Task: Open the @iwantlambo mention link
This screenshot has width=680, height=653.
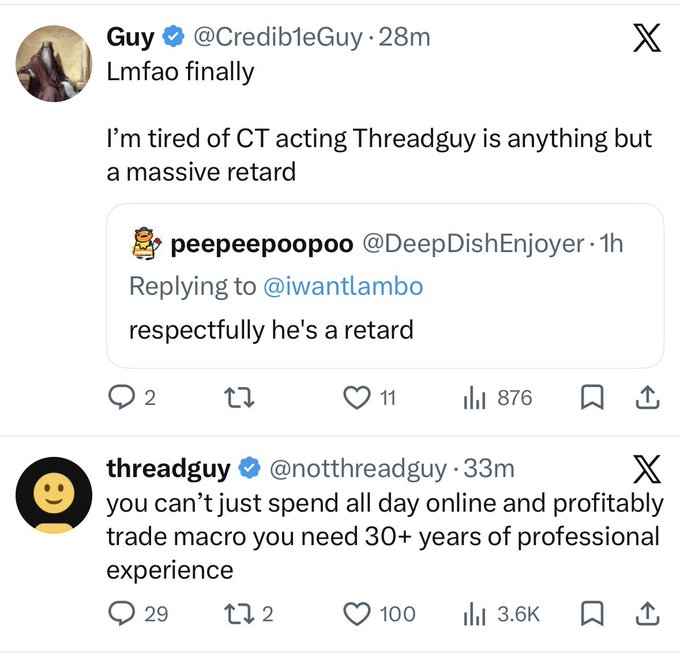Action: (x=343, y=286)
